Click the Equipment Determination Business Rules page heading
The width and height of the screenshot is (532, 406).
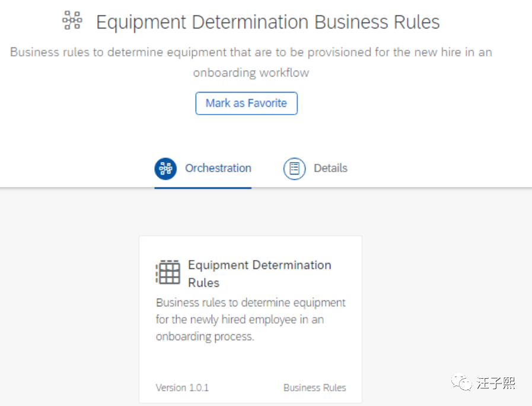(x=267, y=23)
